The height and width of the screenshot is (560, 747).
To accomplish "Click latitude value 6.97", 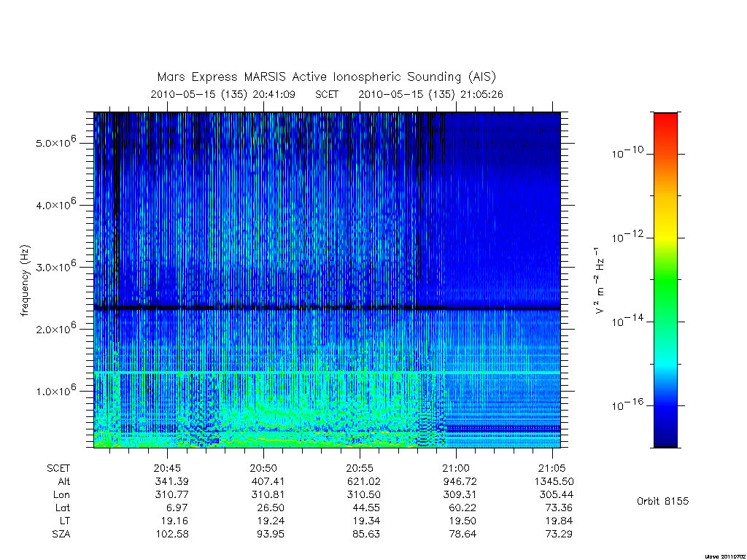I will [177, 507].
